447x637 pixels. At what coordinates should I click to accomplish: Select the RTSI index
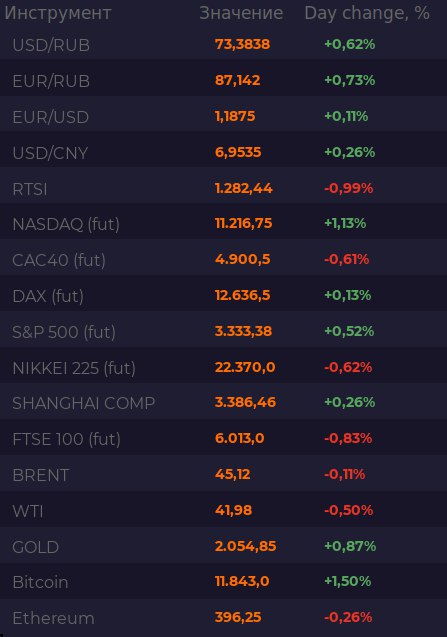(224, 188)
